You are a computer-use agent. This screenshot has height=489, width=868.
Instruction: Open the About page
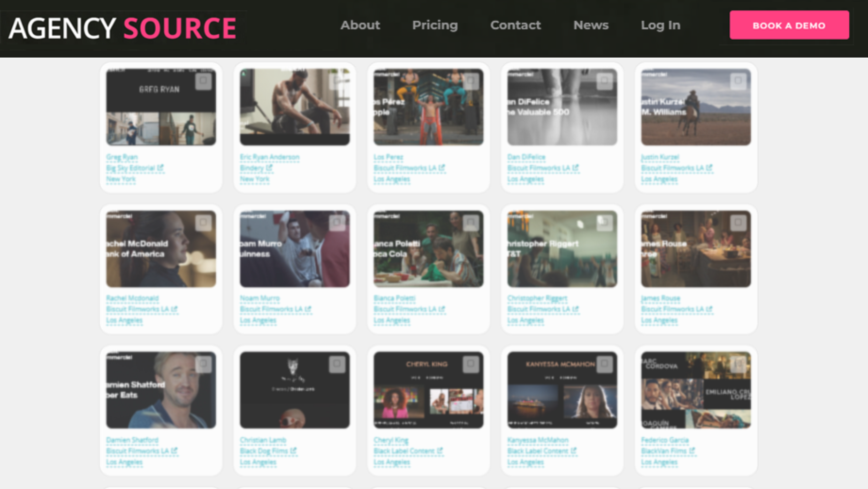(359, 25)
